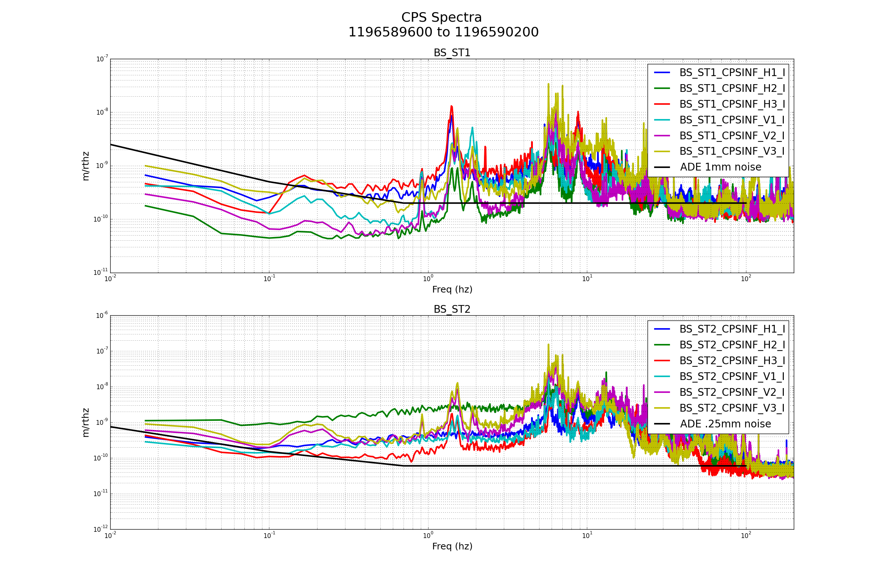Click the BS_ST1_CPSINF_H2_I legend label
Screen dimensions: 882x588
[x=732, y=89]
